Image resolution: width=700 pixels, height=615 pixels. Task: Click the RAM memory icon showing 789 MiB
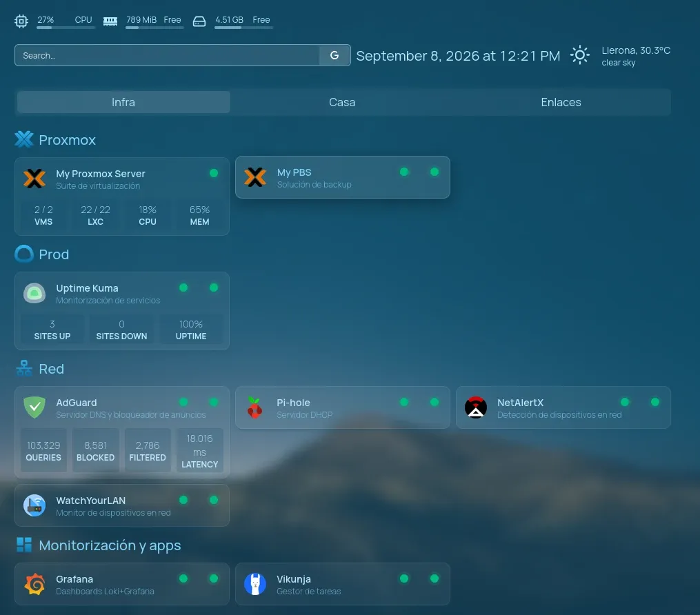pyautogui.click(x=110, y=21)
